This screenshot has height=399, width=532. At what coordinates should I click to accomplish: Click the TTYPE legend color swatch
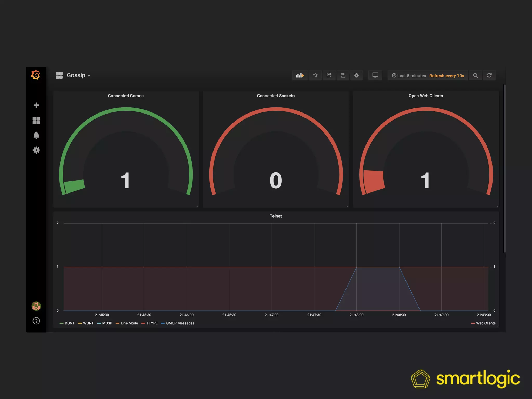[143, 323]
